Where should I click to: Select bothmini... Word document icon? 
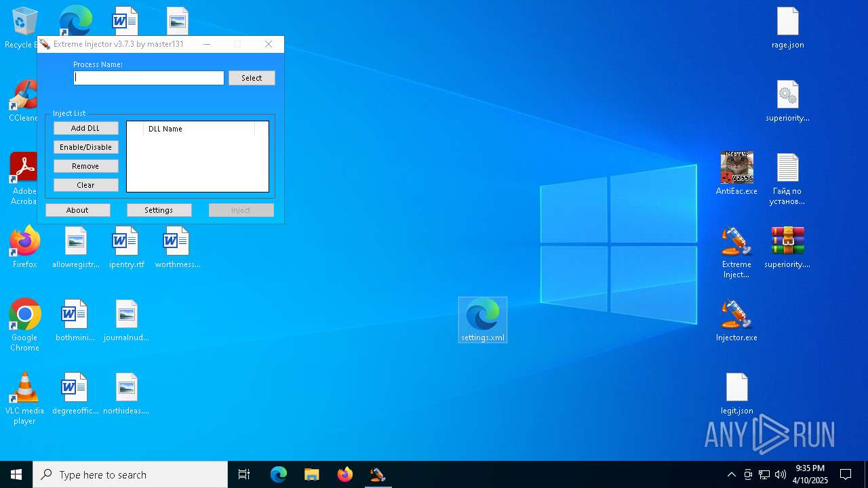click(x=75, y=321)
